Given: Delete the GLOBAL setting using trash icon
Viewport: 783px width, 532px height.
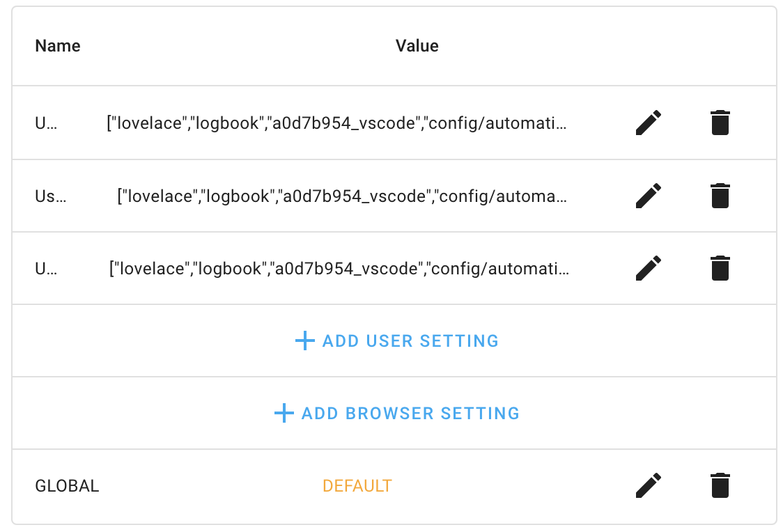Looking at the screenshot, I should 720,485.
